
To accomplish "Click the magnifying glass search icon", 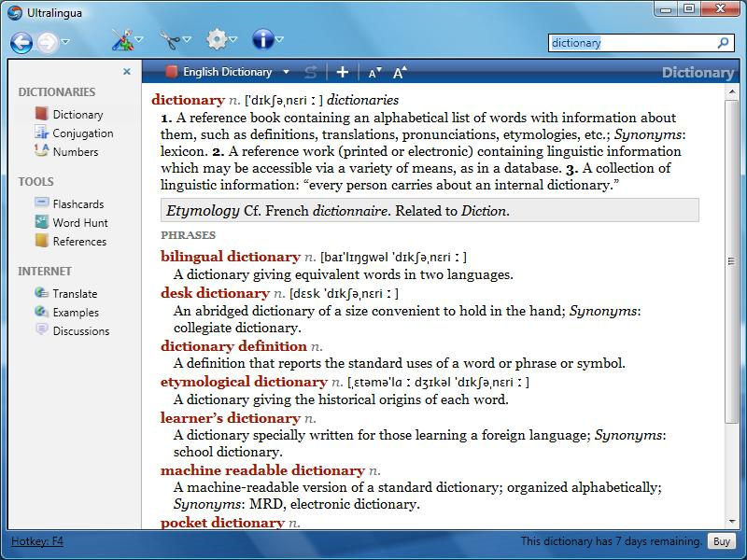I will [721, 44].
